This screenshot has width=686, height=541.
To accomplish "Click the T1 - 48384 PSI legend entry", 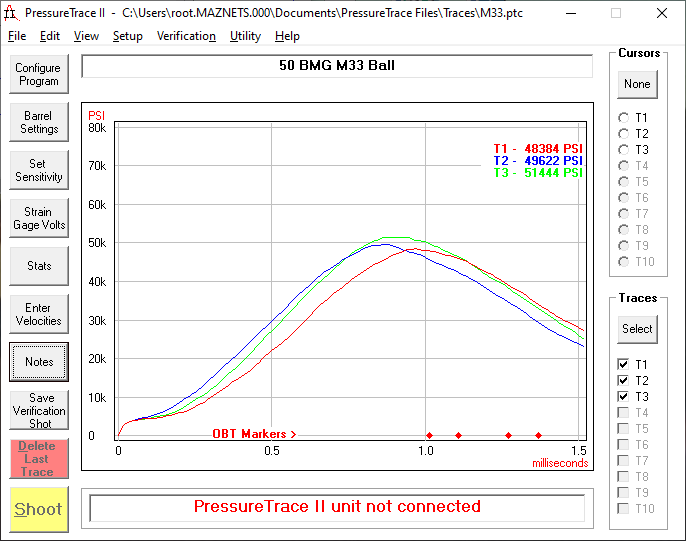I will (538, 149).
